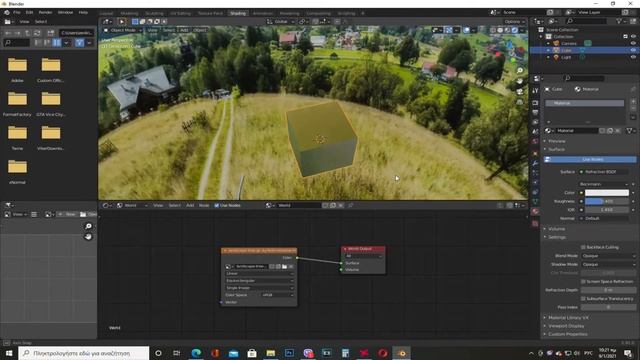This screenshot has height=360, width=640.
Task: Select Camera object in outliner
Action: pyautogui.click(x=569, y=43)
